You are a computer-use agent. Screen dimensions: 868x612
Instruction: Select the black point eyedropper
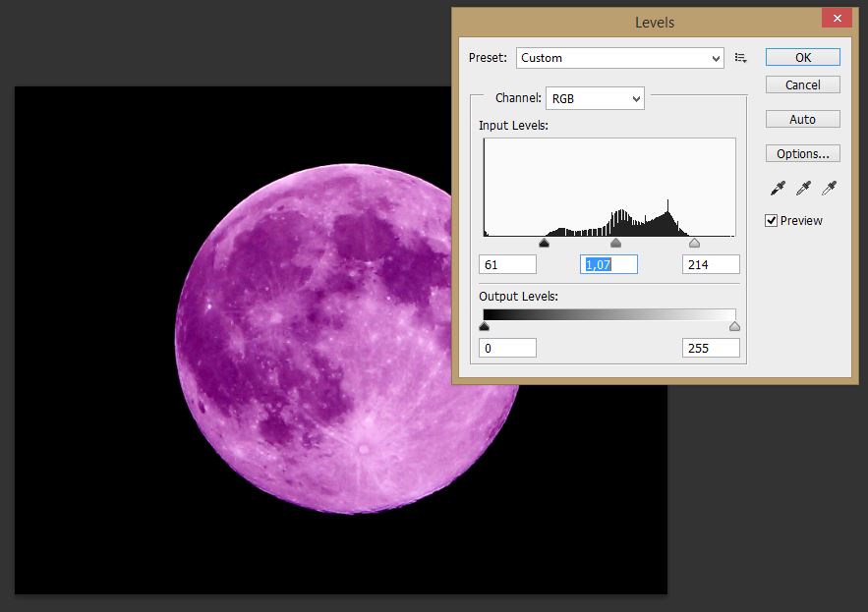click(778, 188)
